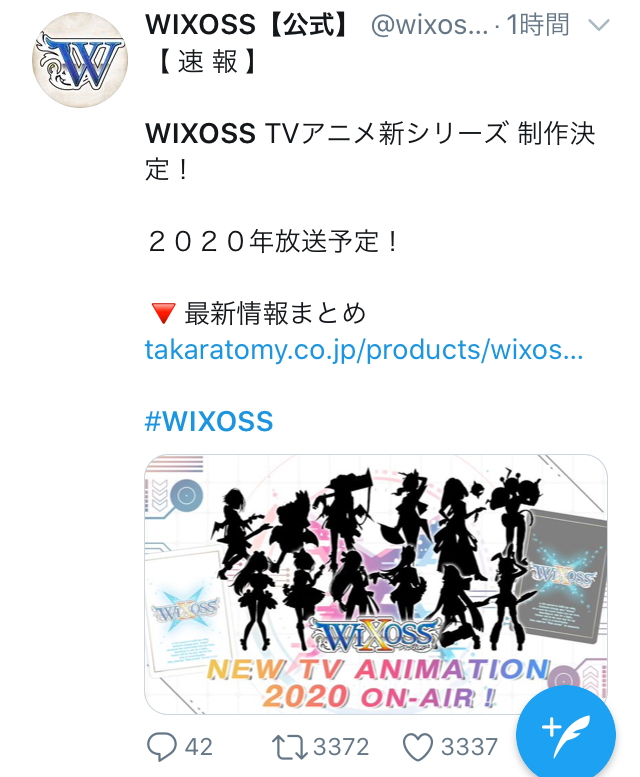View the 3337 likes count
Image resolution: width=640 pixels, height=777 pixels.
point(469,747)
